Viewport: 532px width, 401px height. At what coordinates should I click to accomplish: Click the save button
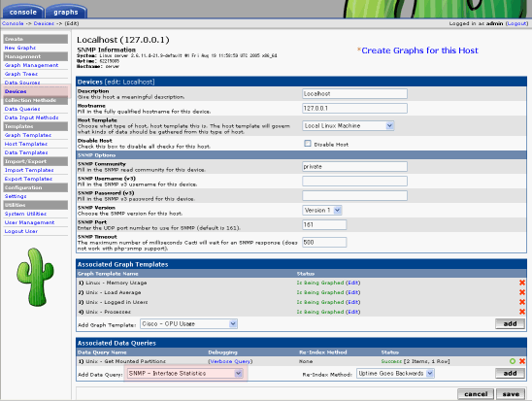(511, 394)
